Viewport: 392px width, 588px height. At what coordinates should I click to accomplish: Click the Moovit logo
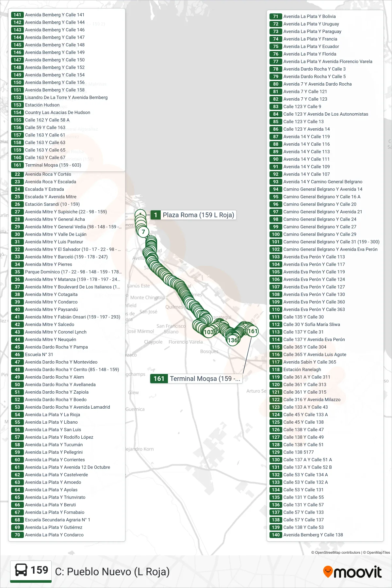352,572
